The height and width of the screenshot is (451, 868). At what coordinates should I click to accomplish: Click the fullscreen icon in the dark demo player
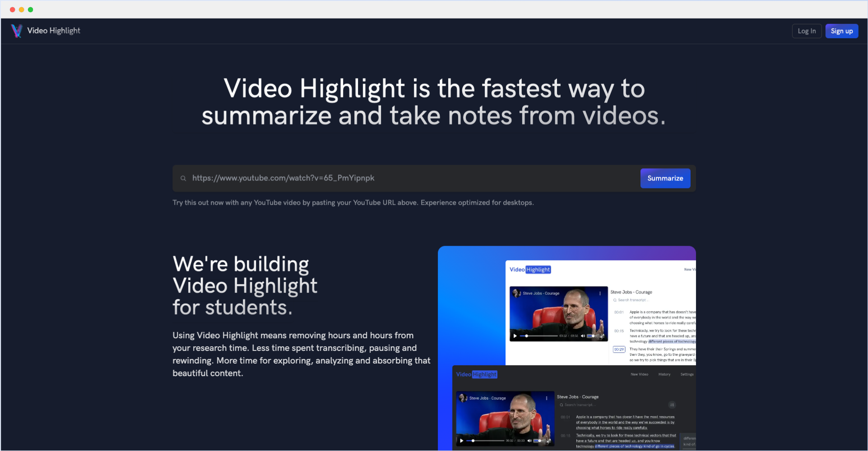click(550, 441)
